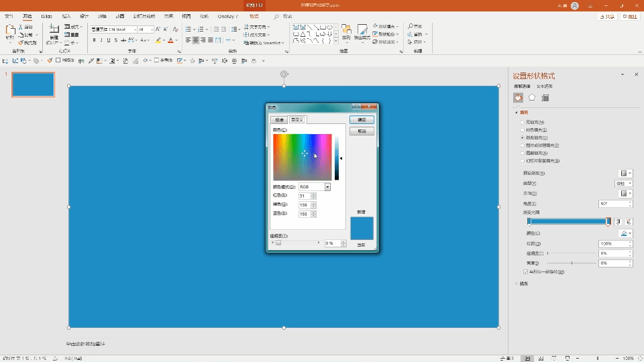Click the Help question mark in color dialog
This screenshot has width=644, height=362.
(356, 107)
